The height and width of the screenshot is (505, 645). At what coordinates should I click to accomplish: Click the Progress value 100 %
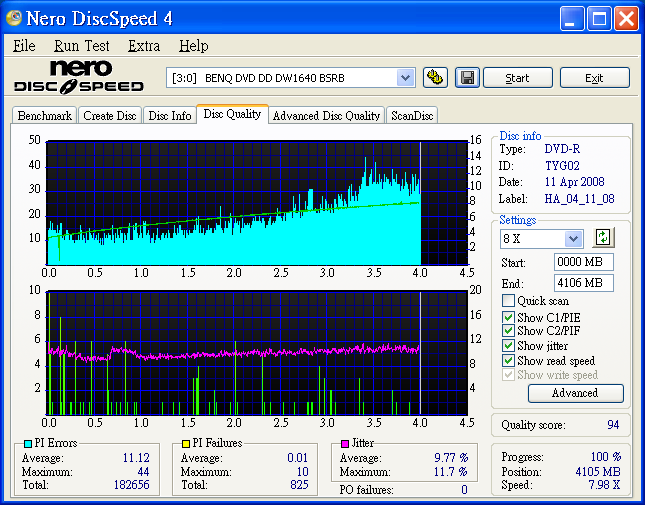606,456
